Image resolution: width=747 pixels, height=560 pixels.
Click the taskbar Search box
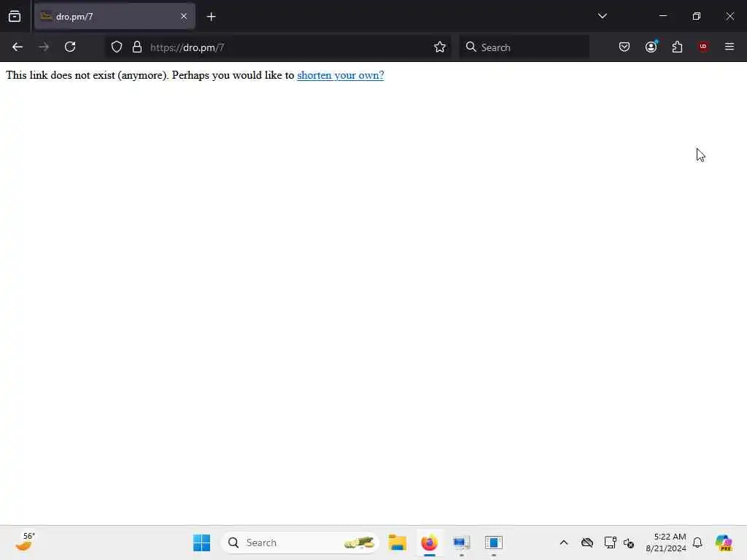click(300, 542)
